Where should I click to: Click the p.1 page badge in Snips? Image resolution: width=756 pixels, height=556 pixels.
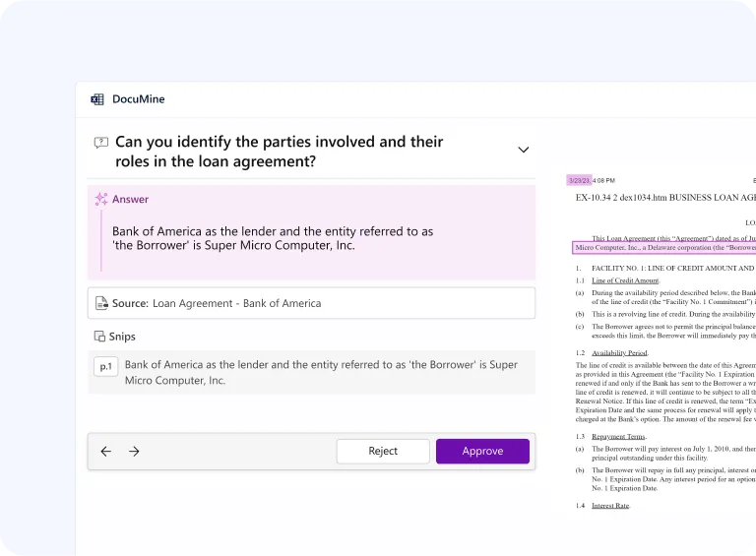tap(105, 366)
